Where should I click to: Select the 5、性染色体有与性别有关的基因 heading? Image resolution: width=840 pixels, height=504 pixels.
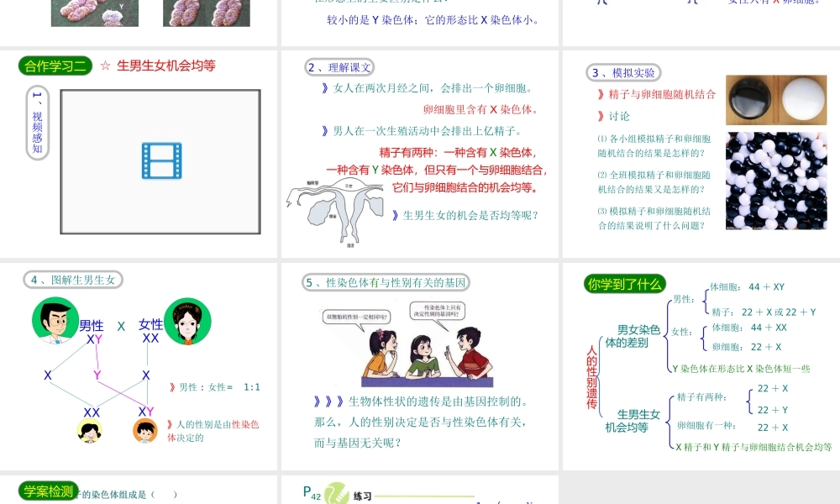[386, 282]
